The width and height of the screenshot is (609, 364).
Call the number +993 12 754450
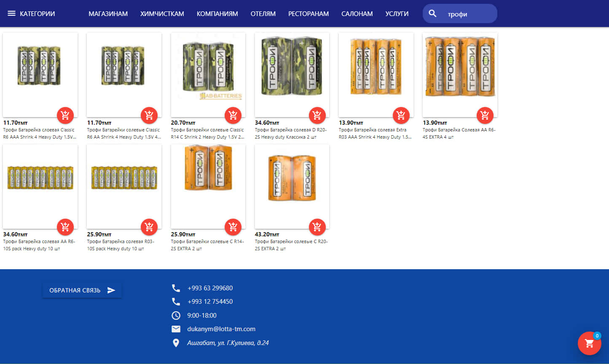210,302
